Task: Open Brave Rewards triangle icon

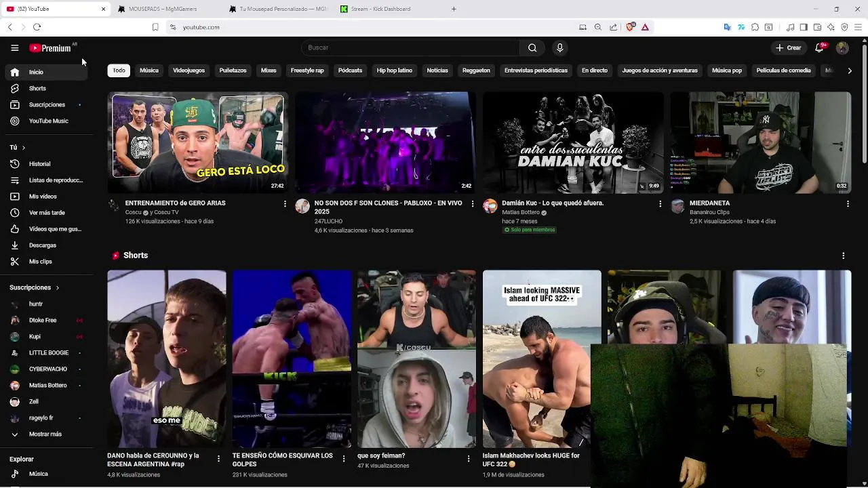Action: click(645, 27)
